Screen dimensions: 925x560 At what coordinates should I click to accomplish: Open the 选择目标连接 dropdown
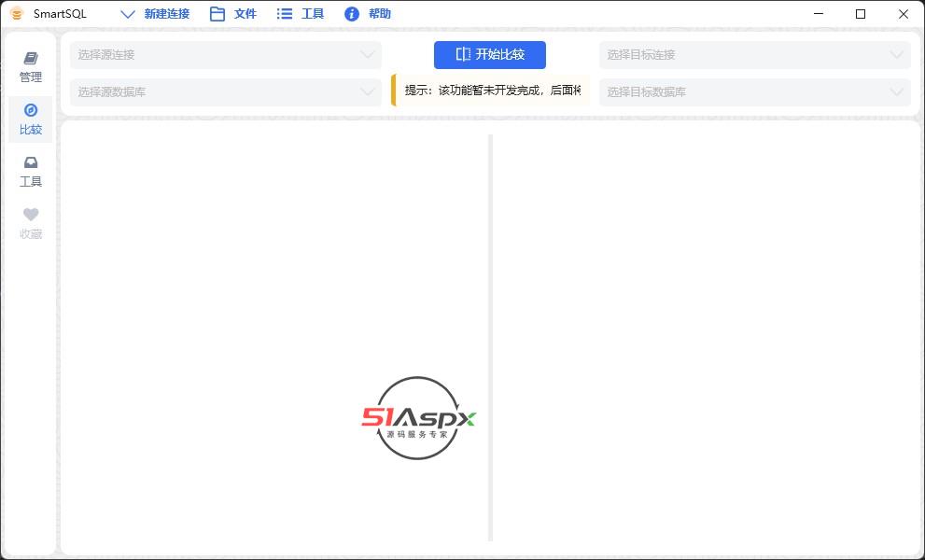755,55
